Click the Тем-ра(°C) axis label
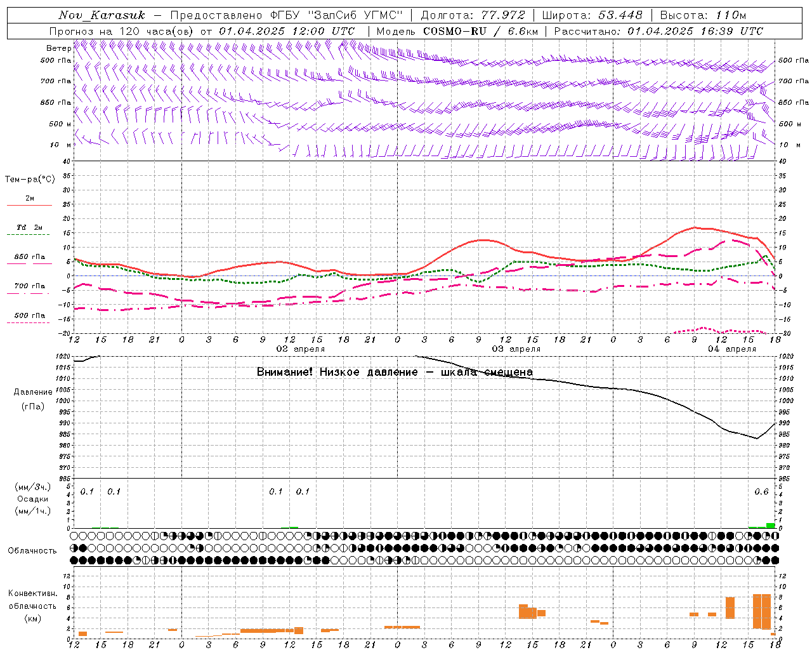The height and width of the screenshot is (650, 812). tap(30, 180)
